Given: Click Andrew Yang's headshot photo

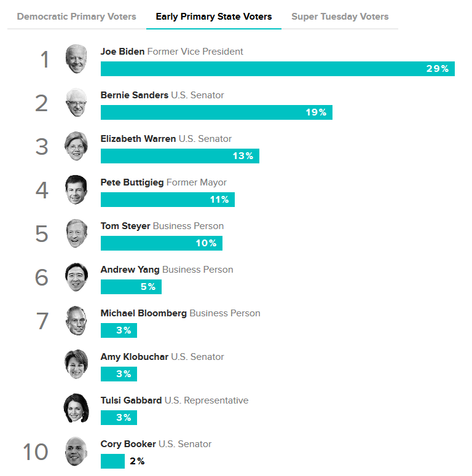Looking at the screenshot, I should coord(76,277).
